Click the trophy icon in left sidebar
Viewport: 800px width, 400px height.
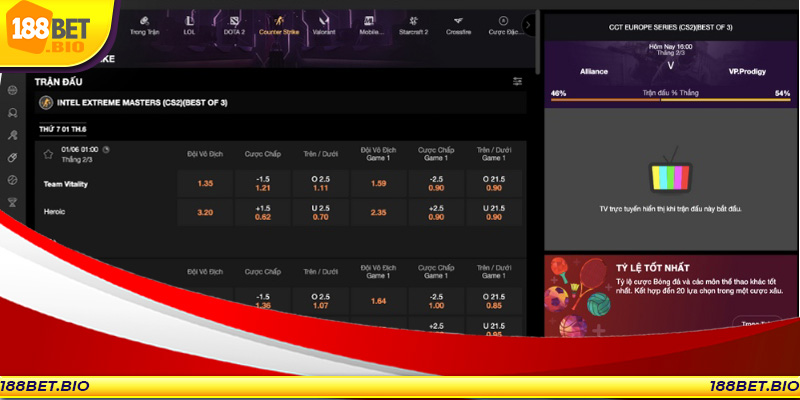[x=12, y=201]
